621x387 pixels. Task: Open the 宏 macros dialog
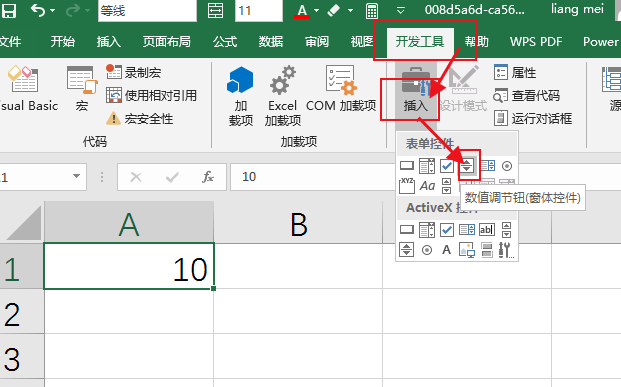pyautogui.click(x=82, y=89)
